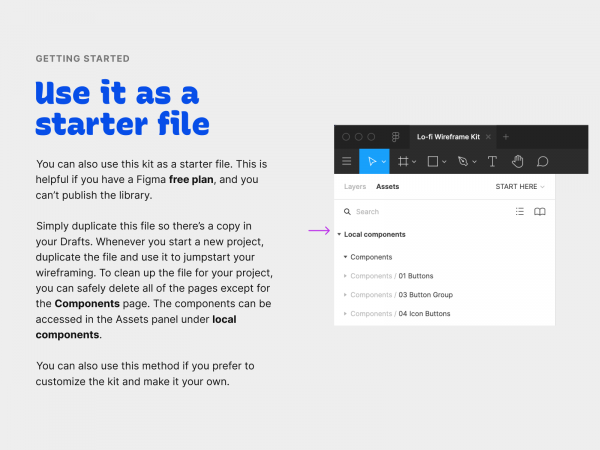Activate the Hand tool
600x450 pixels.
[x=518, y=161]
